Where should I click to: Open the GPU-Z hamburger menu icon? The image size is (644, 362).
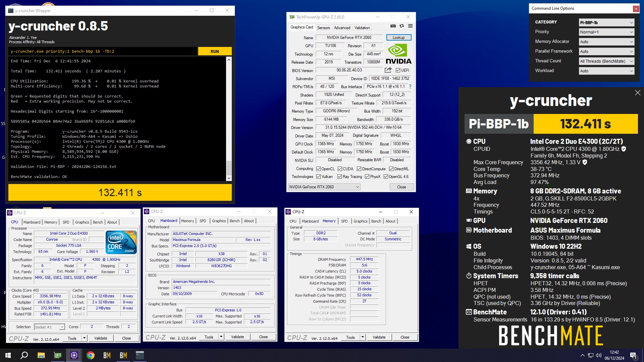(410, 26)
